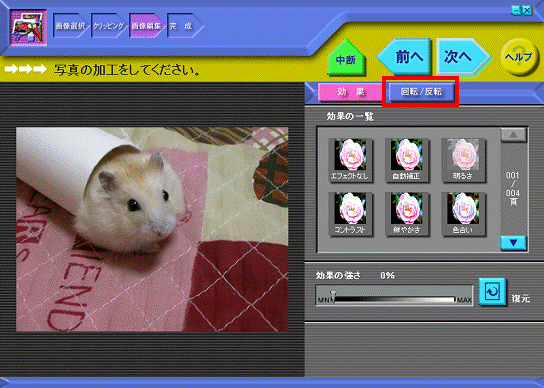
Task: Minimize the window with the top-right button
Action: click(516, 10)
